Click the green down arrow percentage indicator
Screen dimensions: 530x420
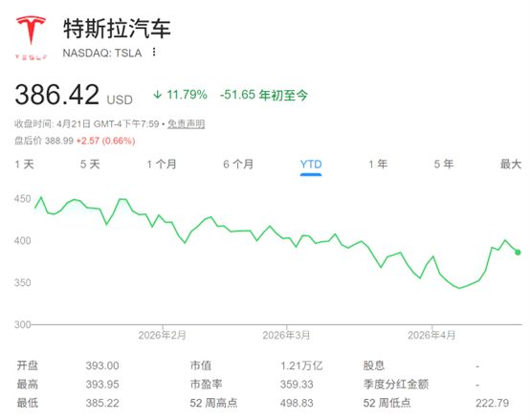tap(180, 95)
